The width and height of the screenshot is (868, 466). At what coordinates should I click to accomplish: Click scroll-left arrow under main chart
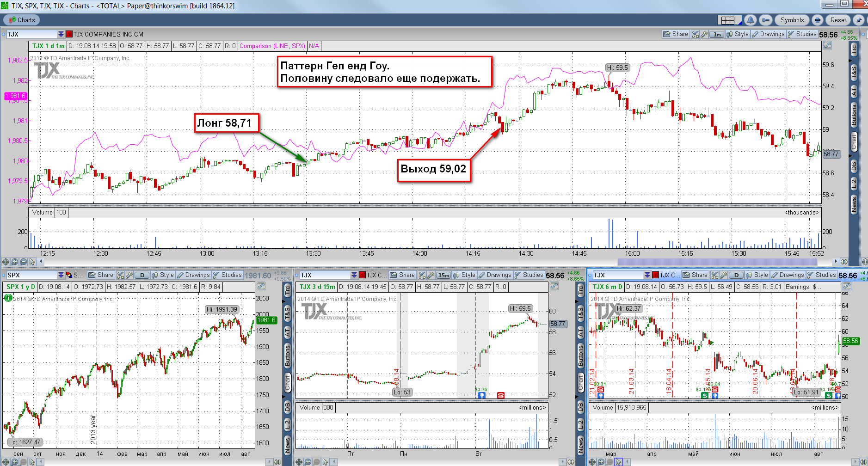tap(41, 262)
